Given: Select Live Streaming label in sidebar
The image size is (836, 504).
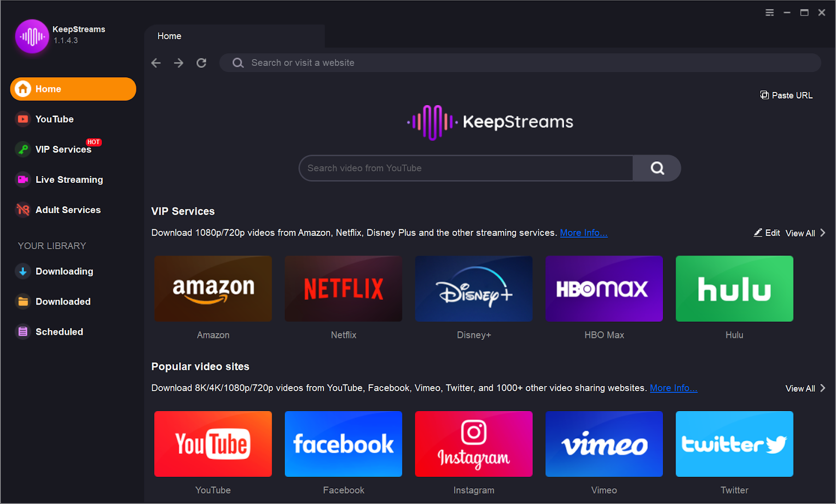Looking at the screenshot, I should point(69,180).
